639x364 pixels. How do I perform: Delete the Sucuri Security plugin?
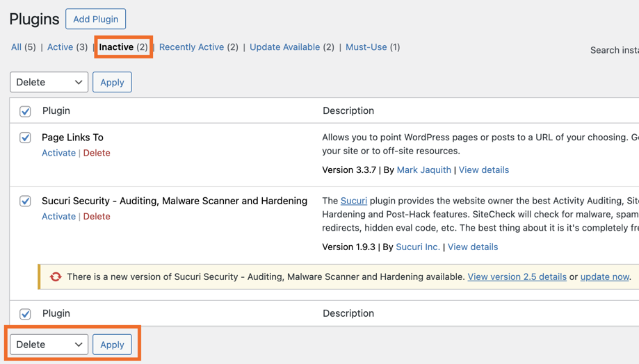coord(97,216)
